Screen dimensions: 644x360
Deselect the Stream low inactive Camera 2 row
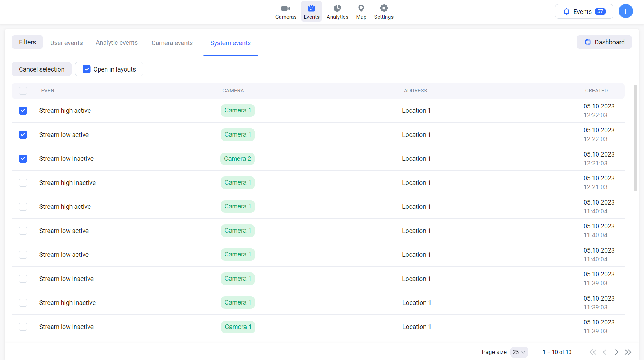click(23, 159)
